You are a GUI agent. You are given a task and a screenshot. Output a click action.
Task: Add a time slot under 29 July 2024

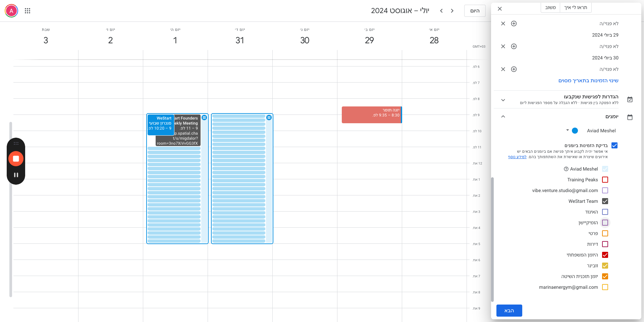(x=514, y=46)
